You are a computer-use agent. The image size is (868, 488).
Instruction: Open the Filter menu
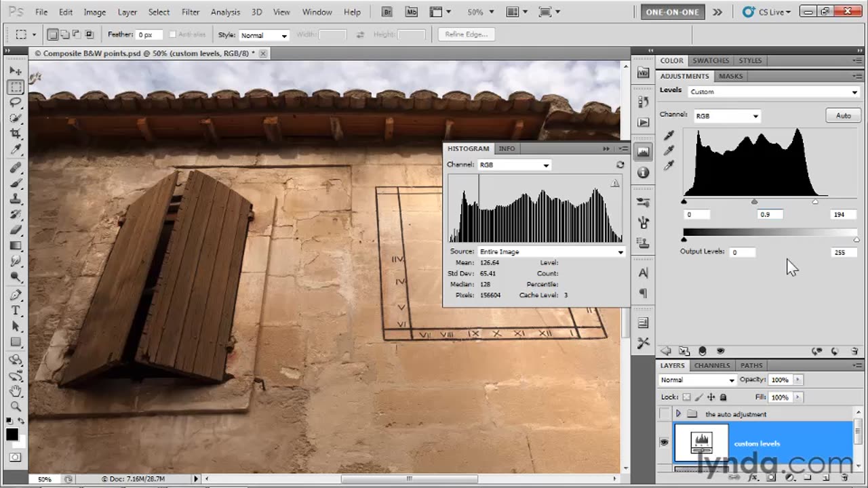click(x=191, y=12)
